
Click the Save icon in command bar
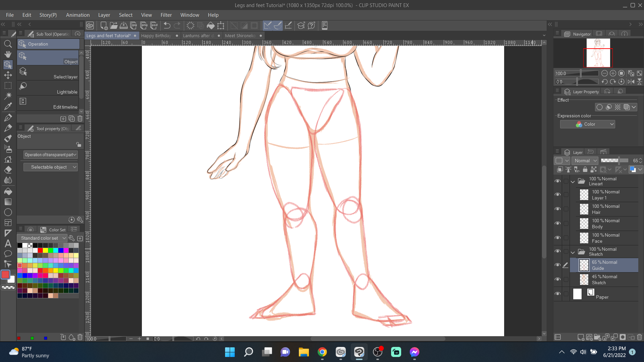123,25
